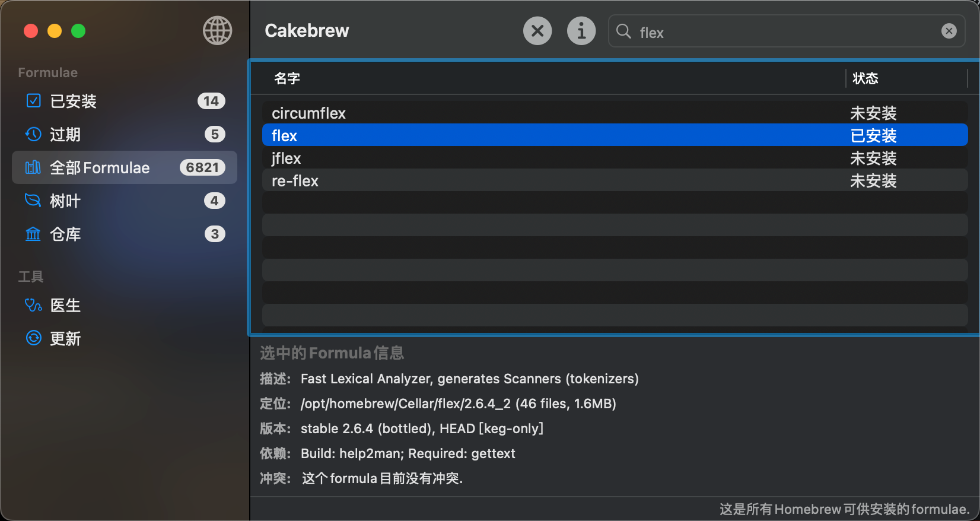
Task: Click into the flex search field
Action: pos(787,31)
